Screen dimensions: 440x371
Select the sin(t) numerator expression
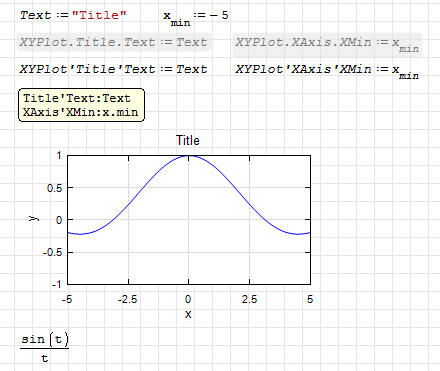[45, 339]
